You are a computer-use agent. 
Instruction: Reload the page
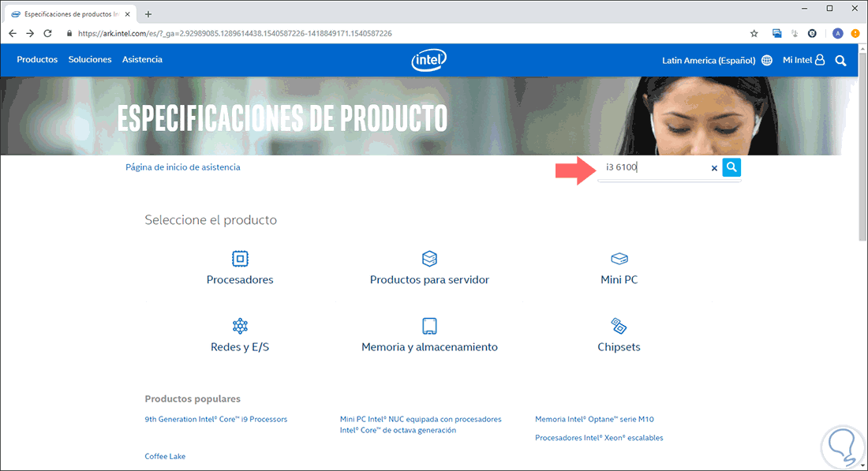[x=47, y=34]
